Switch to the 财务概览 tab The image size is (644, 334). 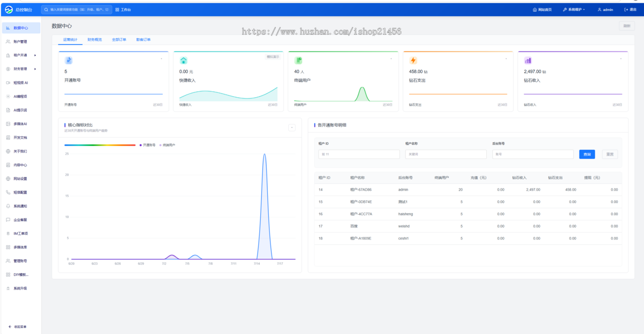pyautogui.click(x=95, y=40)
